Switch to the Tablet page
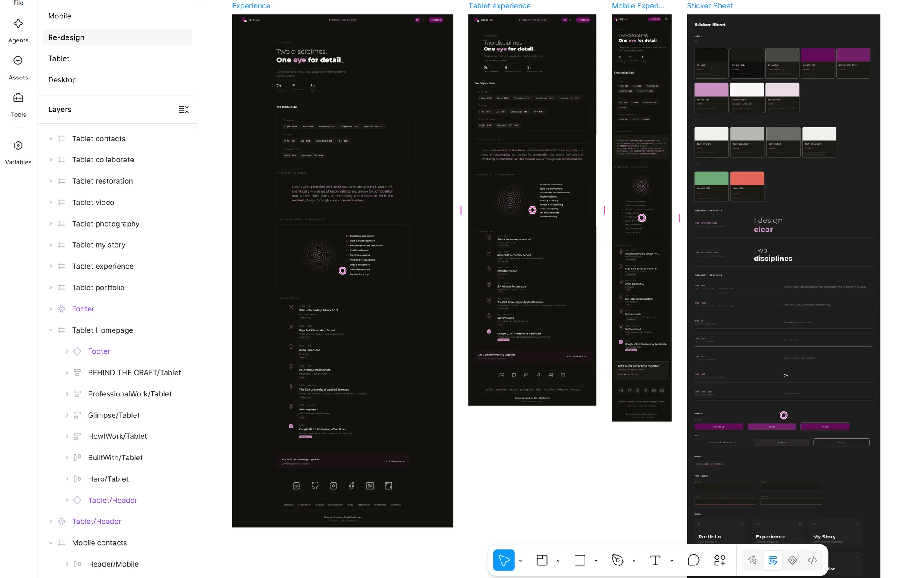Screen dimensions: 924x578 [117, 58]
